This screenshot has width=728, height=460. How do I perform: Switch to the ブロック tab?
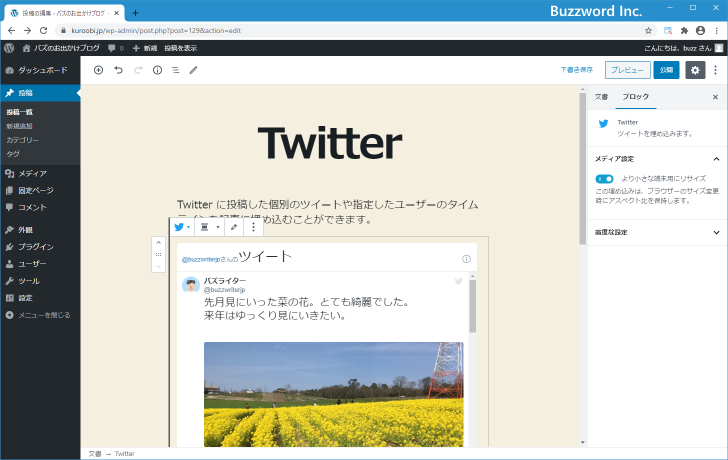(x=636, y=97)
